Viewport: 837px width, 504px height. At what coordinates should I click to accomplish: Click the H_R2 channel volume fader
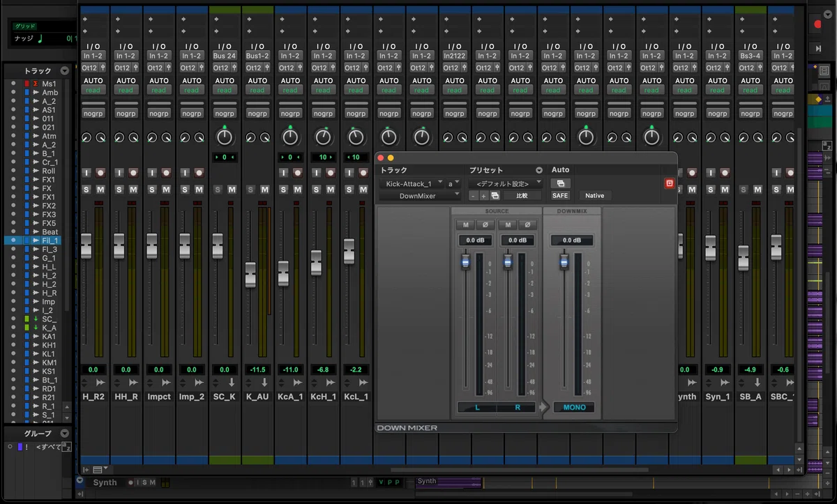click(86, 246)
